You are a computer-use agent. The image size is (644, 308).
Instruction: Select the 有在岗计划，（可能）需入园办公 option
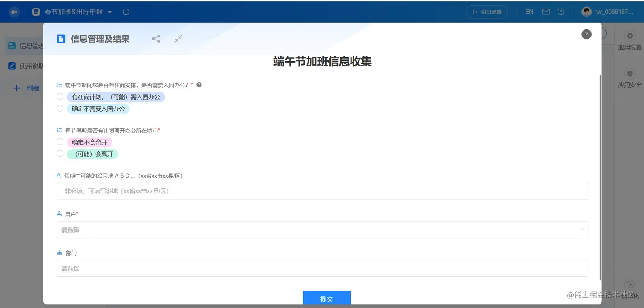point(60,96)
